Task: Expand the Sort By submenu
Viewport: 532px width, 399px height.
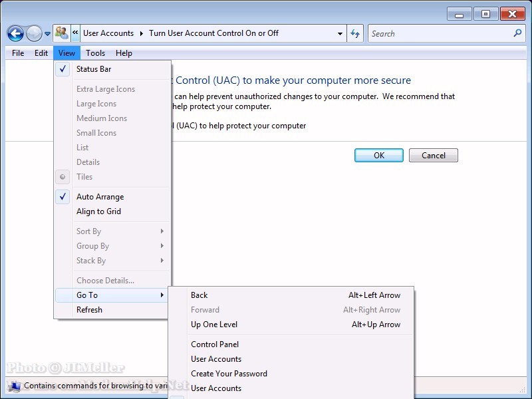Action: [x=112, y=231]
